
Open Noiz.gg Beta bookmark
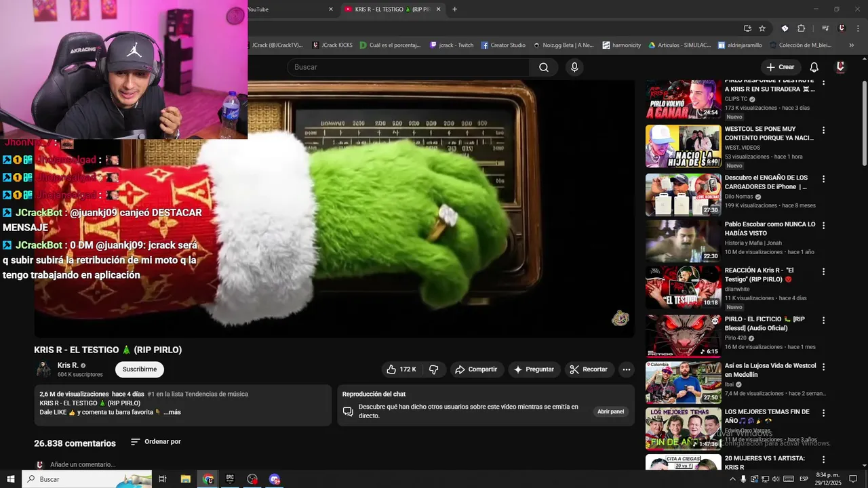pos(564,45)
